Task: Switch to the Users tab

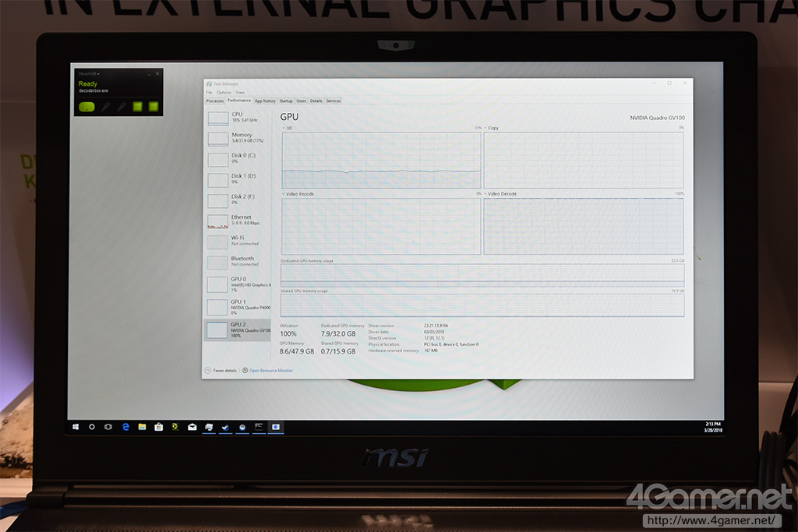Action: [302, 100]
